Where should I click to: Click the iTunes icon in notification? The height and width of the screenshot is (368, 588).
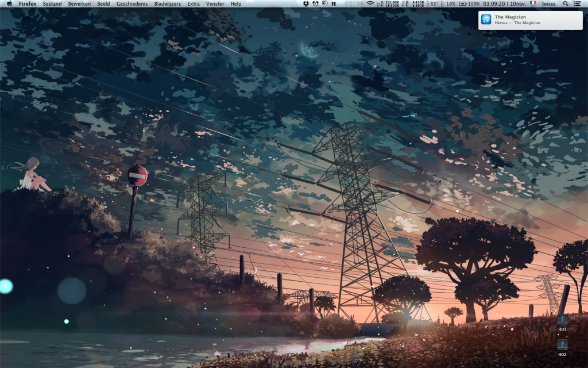pyautogui.click(x=486, y=20)
